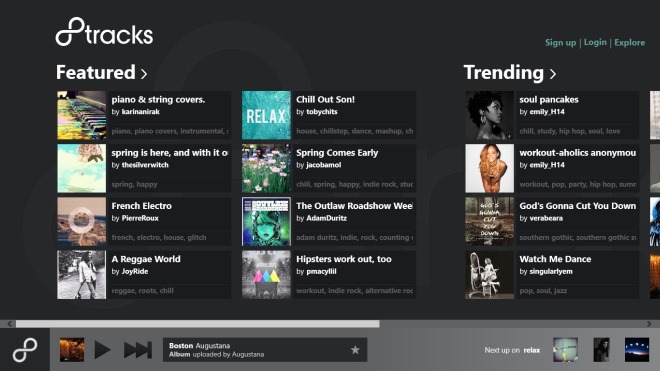Open the Trending heading

(x=504, y=72)
